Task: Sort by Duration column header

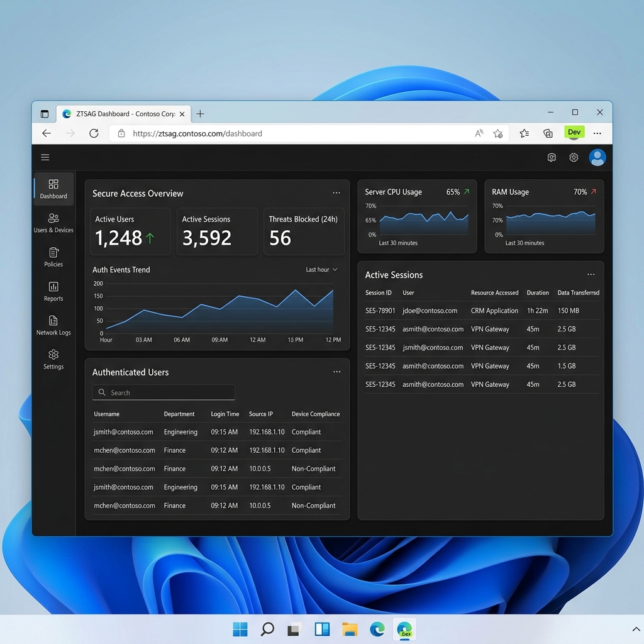Action: [x=538, y=293]
